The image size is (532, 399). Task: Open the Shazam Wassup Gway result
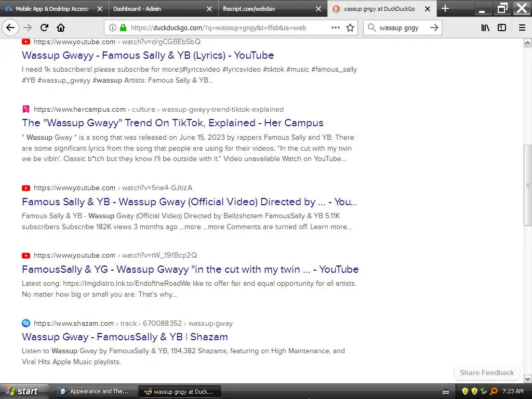coord(125,337)
